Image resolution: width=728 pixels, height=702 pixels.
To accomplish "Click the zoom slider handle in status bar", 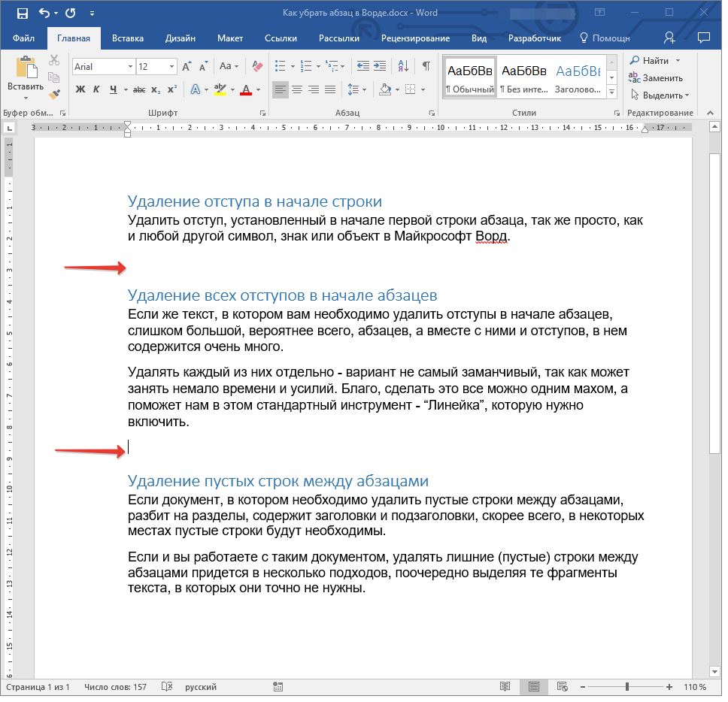I will [x=626, y=687].
